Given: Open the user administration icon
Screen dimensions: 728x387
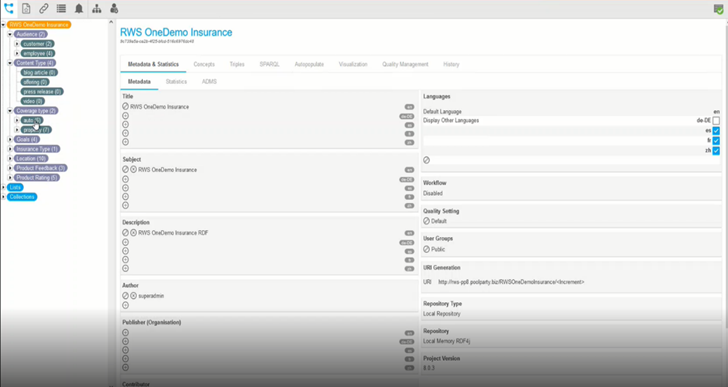Looking at the screenshot, I should point(114,8).
